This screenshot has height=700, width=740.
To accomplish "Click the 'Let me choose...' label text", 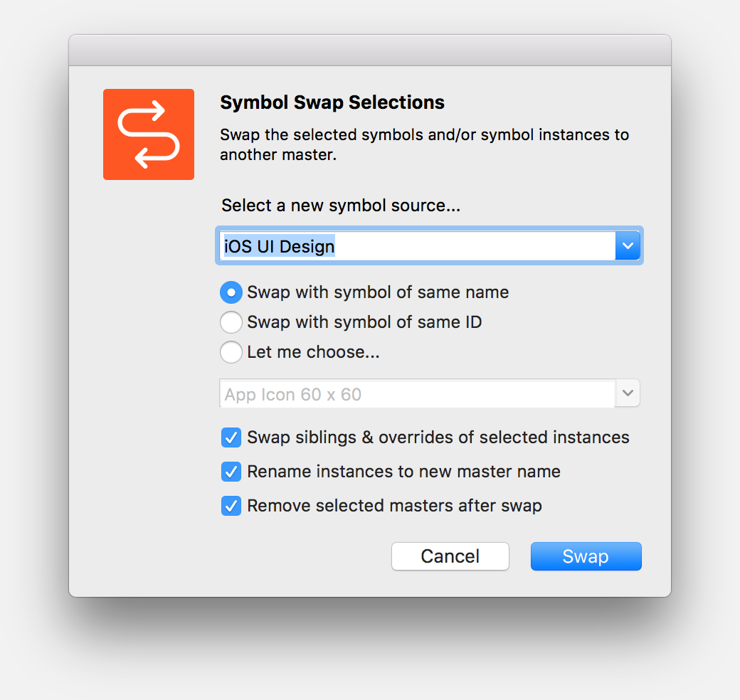I will pos(313,352).
